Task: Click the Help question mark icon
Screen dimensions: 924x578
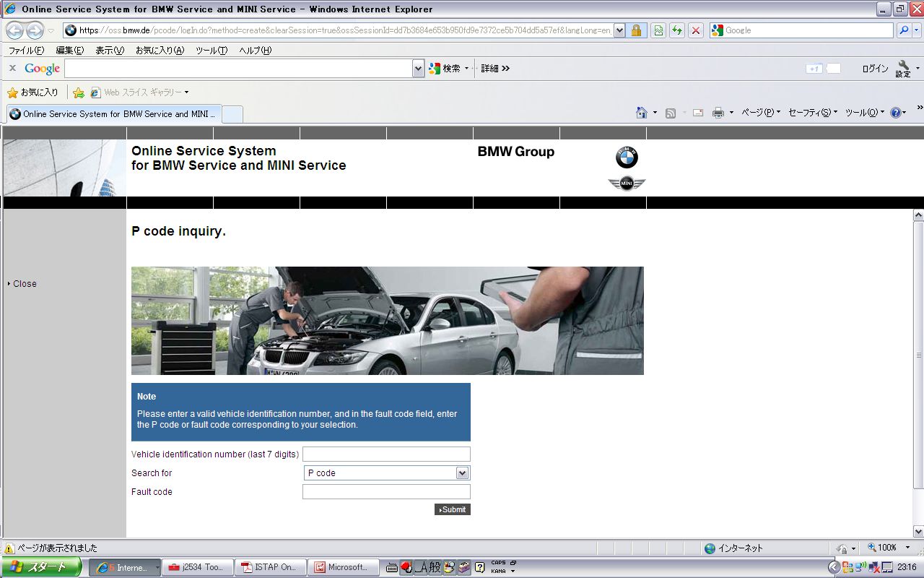Action: [x=896, y=113]
